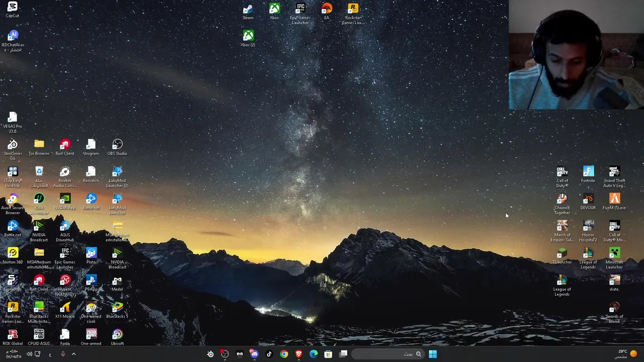Select the Medal shortcut on the desktop
This screenshot has width=644, height=362.
(x=117, y=283)
